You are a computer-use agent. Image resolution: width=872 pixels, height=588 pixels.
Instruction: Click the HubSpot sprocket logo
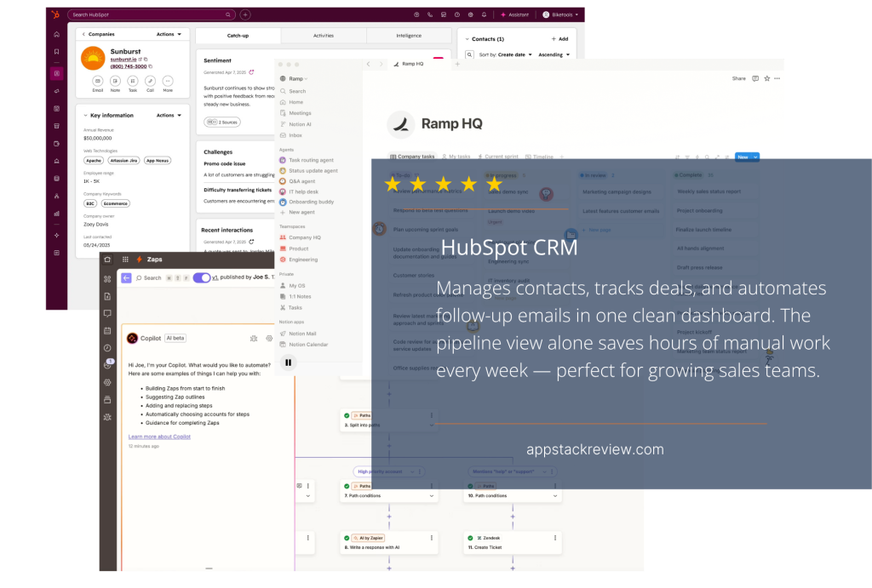(55, 14)
